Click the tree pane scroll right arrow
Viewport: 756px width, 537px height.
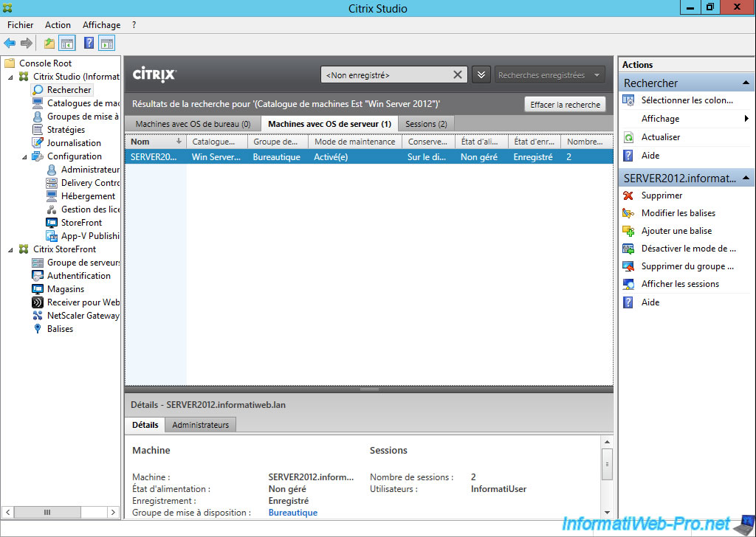(x=113, y=512)
